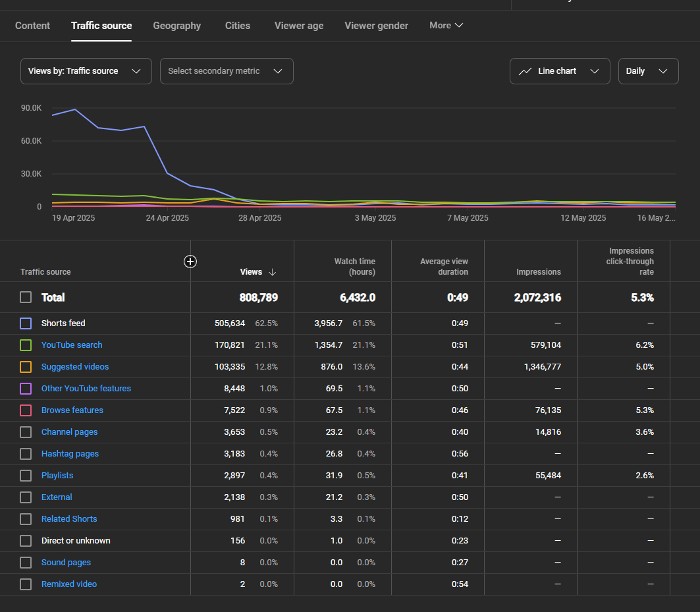This screenshot has width=700, height=612.
Task: Check the Sound pages row checkbox
Action: 26,563
